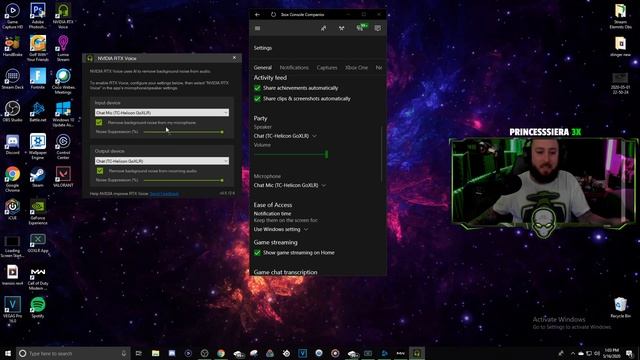Viewport: 640px width, 360px height.
Task: Select the Battle.net desktop icon
Action: tap(38, 111)
